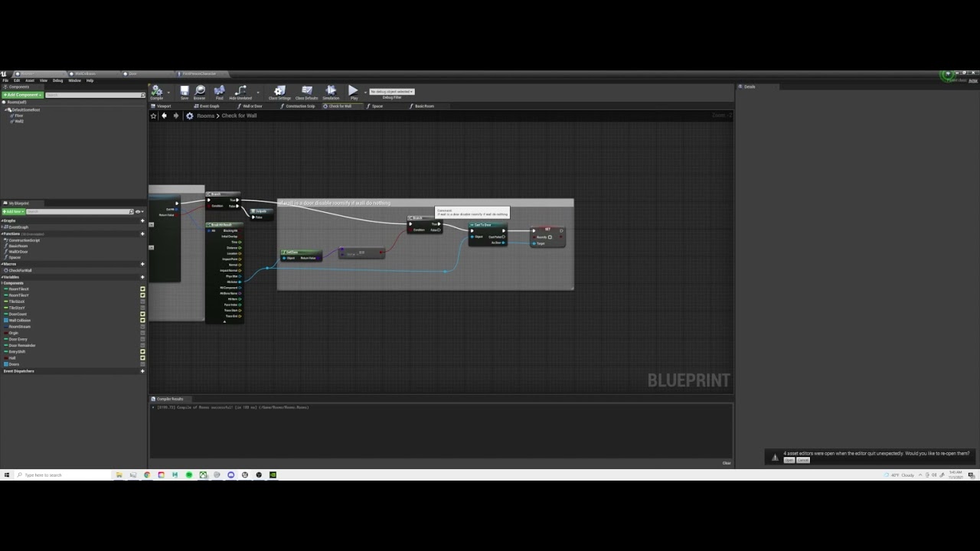Click Cancel in the re-open assets notification

click(803, 460)
